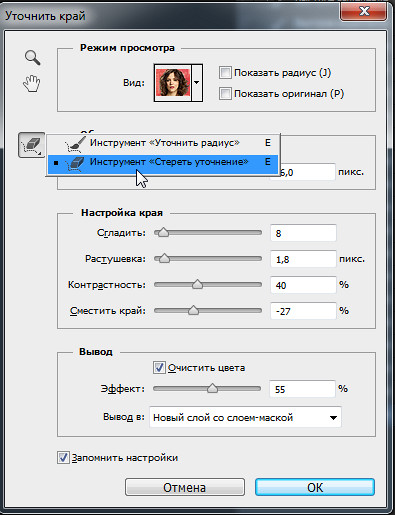Adjust the Растушевка slider handle
Viewport: 395px width, 515px height.
tap(164, 258)
